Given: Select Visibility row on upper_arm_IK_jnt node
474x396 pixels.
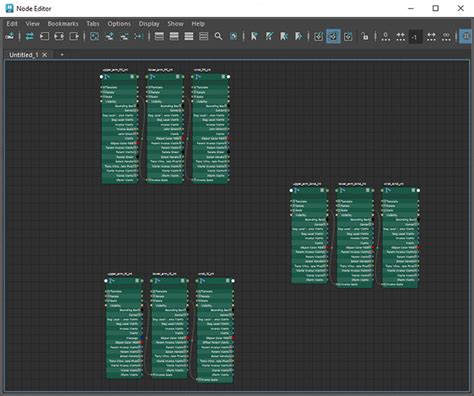Looking at the screenshot, I should 124,305.
